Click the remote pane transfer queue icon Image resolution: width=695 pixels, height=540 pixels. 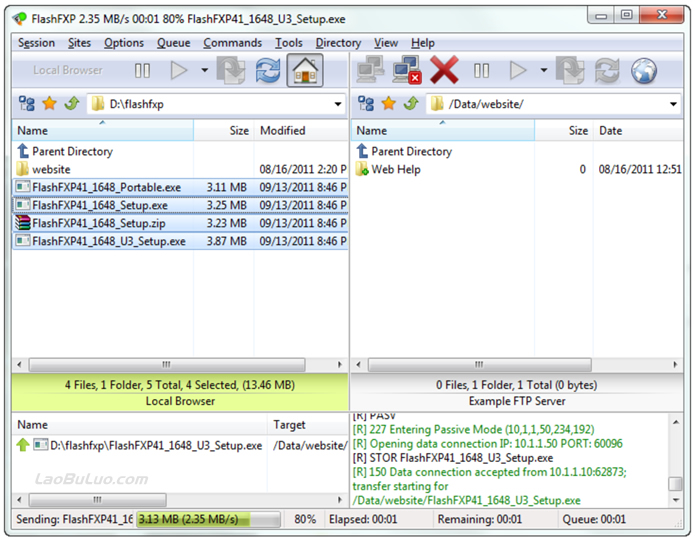[x=570, y=70]
